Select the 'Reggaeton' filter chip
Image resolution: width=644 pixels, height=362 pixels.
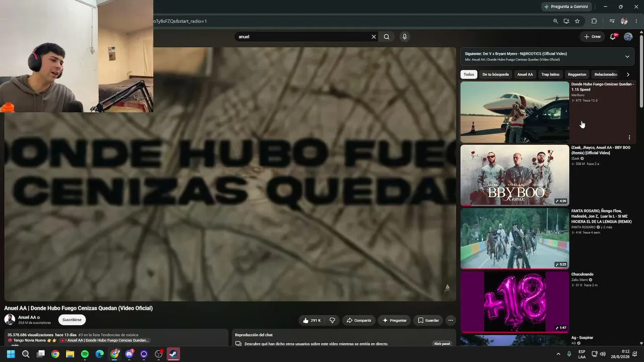pos(577,74)
